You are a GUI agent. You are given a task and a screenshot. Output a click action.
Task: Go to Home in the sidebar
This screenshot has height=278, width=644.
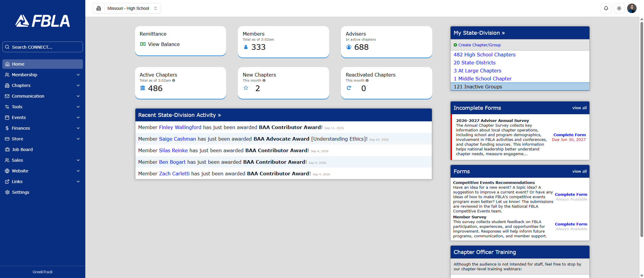[43, 64]
